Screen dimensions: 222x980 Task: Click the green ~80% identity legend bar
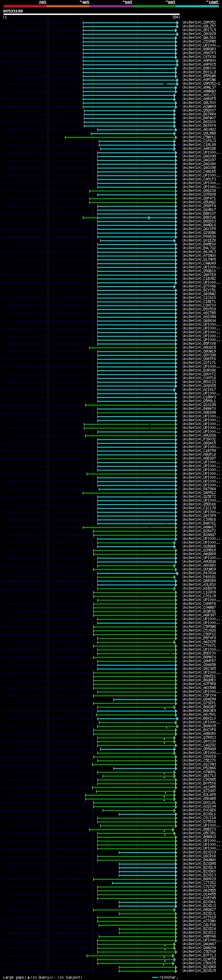tap(154, 6)
